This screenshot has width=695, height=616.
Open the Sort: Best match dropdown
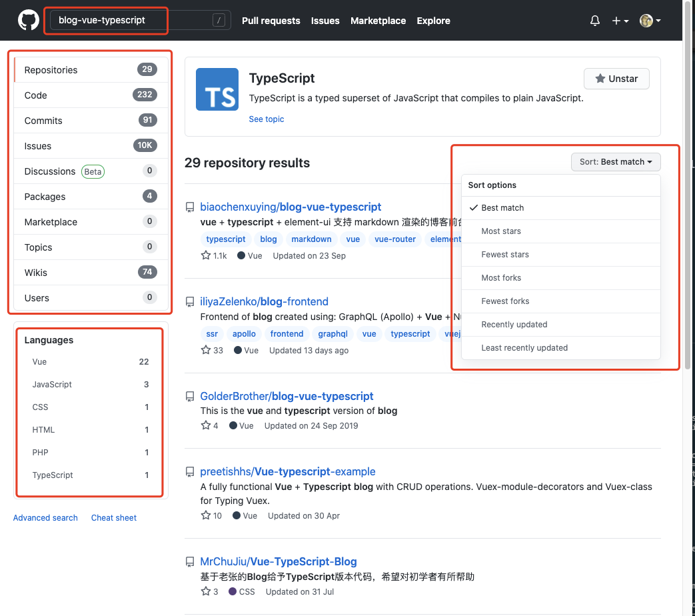[x=614, y=161]
